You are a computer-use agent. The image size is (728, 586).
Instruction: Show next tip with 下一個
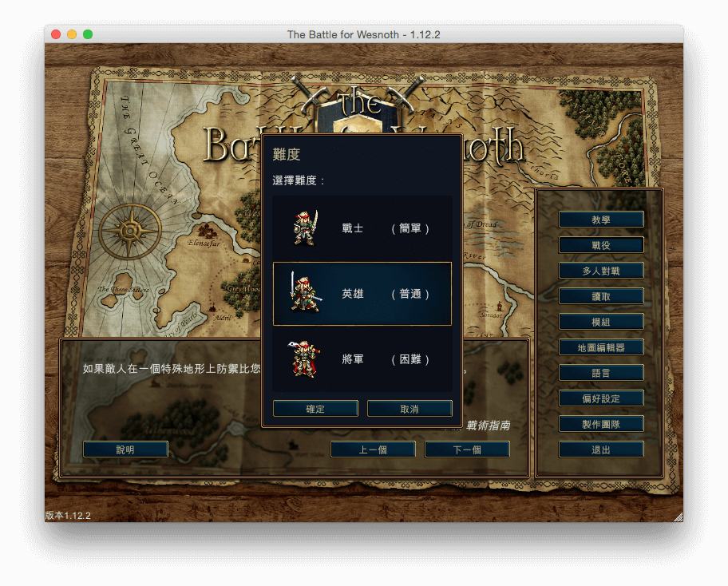[467, 449]
